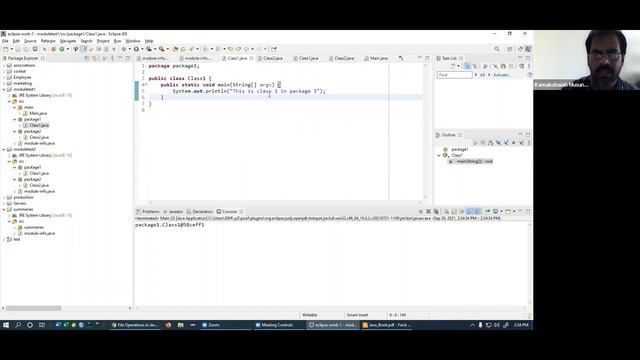
Task: Toggle Link with Editor in Package Explorer
Action: click(x=94, y=58)
